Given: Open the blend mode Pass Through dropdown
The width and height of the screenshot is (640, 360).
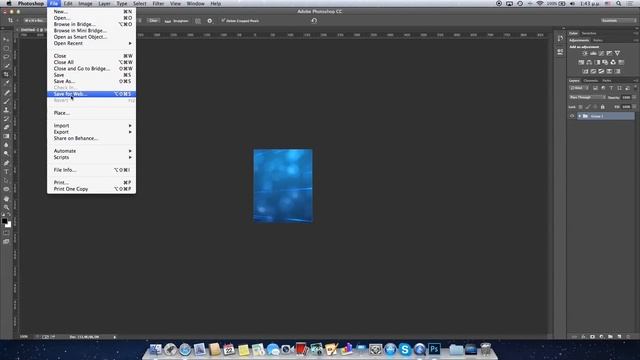Looking at the screenshot, I should click(587, 98).
